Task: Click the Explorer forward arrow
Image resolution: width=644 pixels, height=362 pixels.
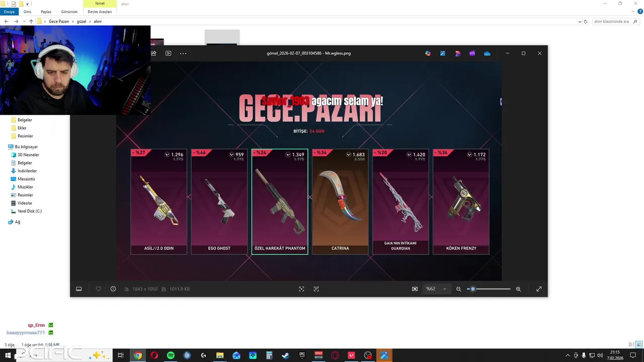Action: point(16,22)
